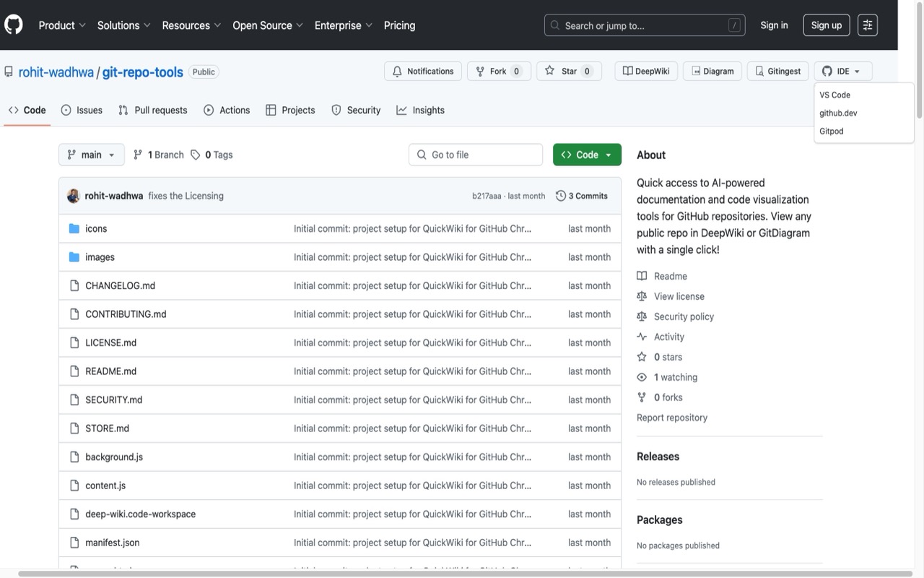Expand the Resources menu
The image size is (924, 578).
[x=192, y=25]
